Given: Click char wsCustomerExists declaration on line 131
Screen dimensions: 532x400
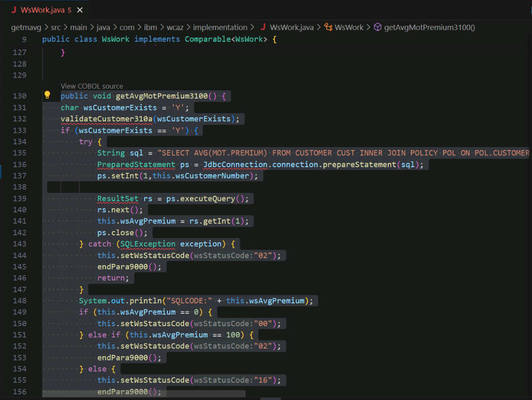Looking at the screenshot, I should [125, 108].
